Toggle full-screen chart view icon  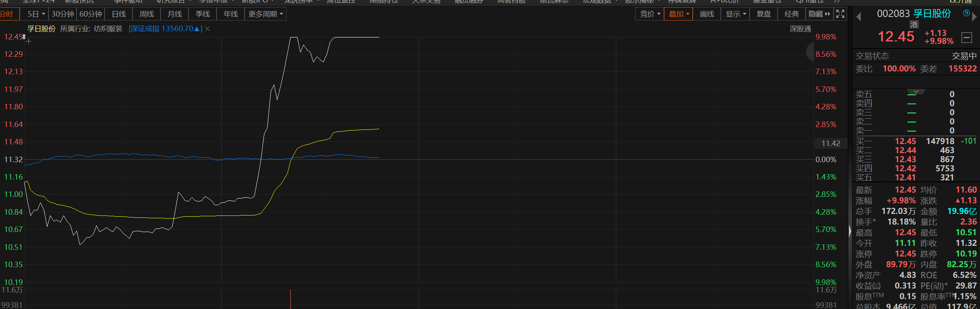coord(840,14)
